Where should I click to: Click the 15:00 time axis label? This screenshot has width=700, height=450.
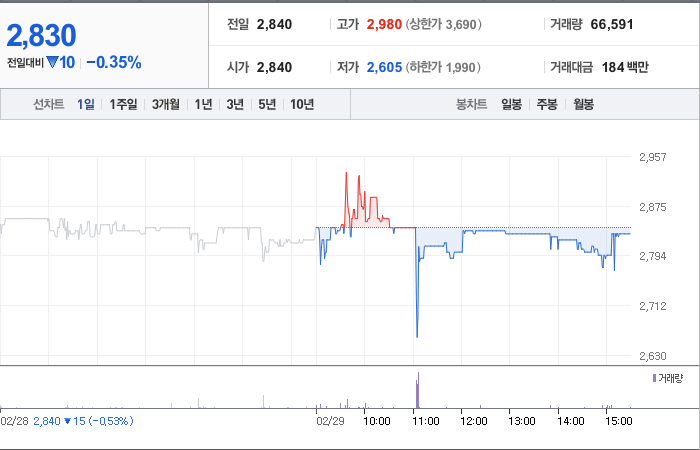(x=619, y=421)
